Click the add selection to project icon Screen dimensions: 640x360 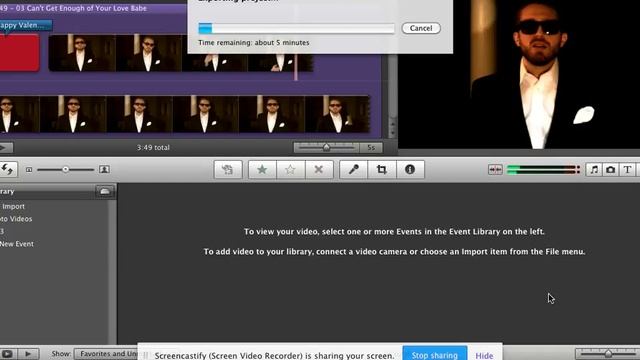pos(228,169)
